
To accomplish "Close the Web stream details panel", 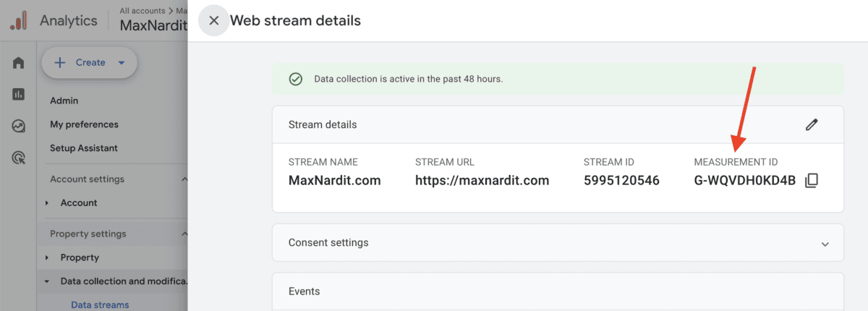I will 213,20.
